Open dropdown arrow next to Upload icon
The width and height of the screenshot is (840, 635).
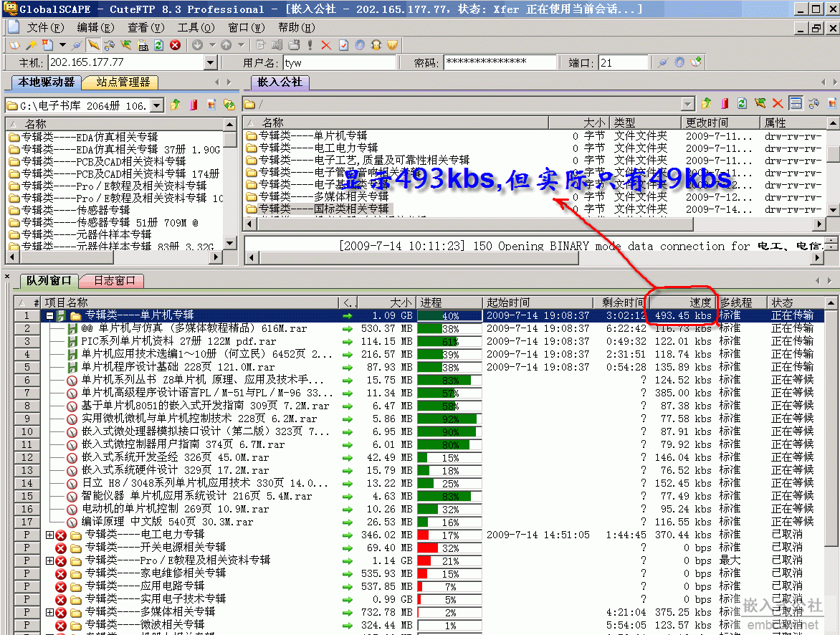(241, 45)
